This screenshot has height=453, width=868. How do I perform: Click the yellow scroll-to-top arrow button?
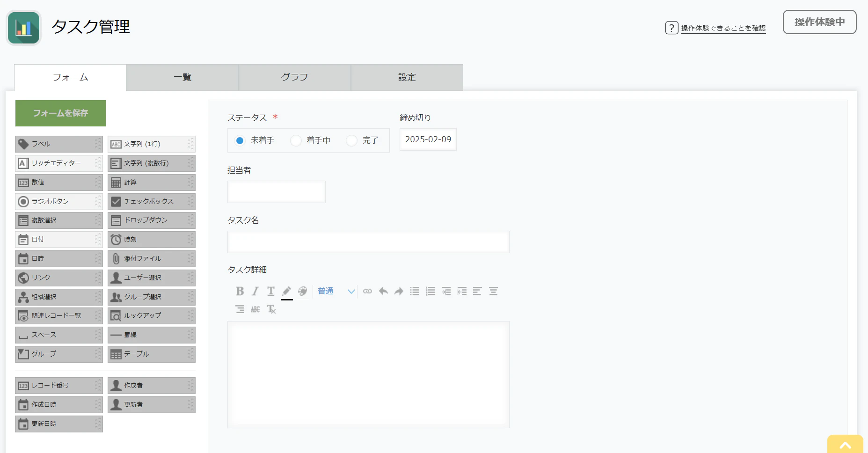point(845,445)
